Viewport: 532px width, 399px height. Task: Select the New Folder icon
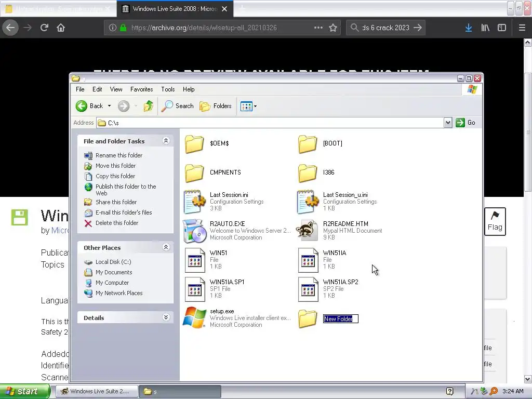pos(308,319)
